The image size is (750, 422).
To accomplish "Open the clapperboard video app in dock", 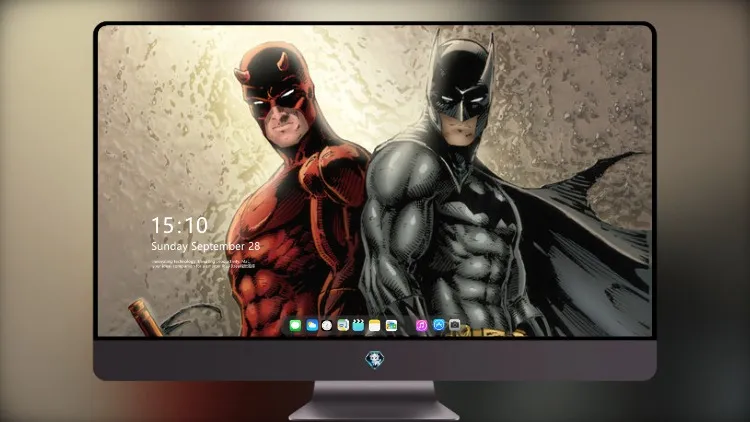I will pyautogui.click(x=358, y=326).
